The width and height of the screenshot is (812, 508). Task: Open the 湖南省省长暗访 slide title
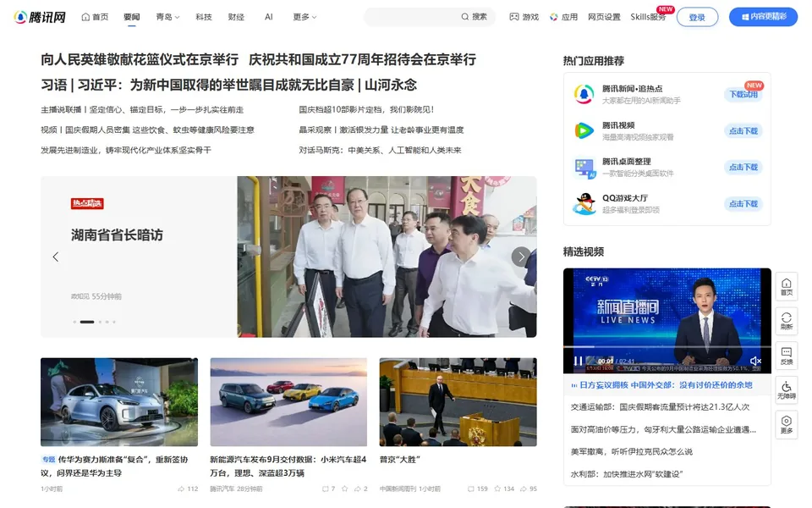(117, 235)
